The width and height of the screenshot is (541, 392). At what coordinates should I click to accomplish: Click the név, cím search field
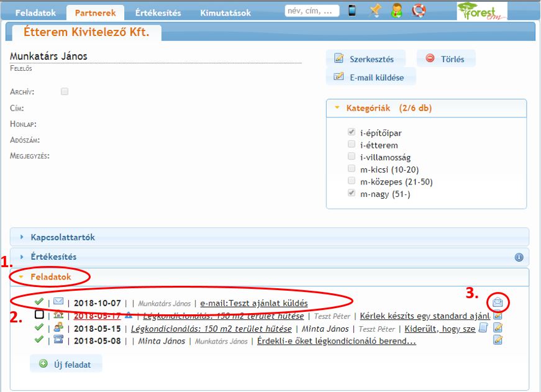pos(312,11)
